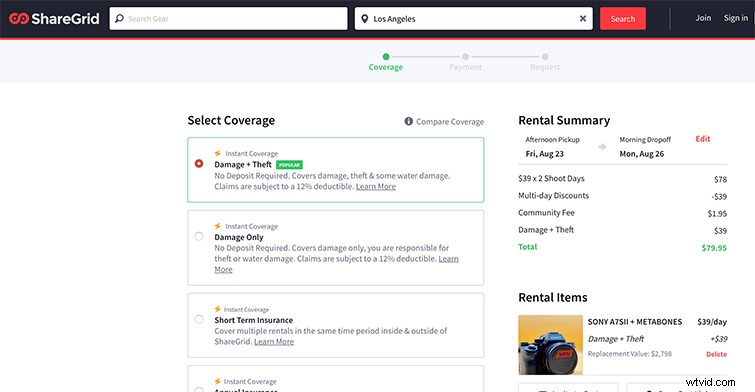The width and height of the screenshot is (755, 392).
Task: Select the Damage Only radio button
Action: click(x=199, y=236)
